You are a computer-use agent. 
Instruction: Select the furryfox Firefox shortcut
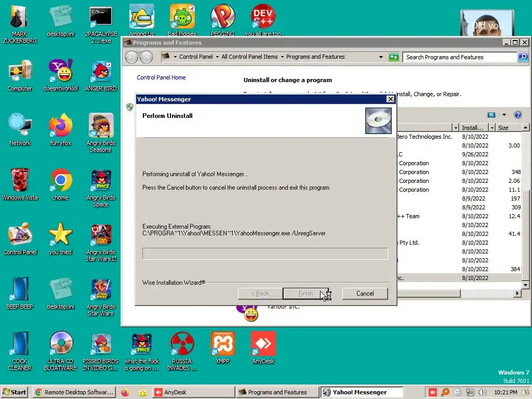[x=60, y=129]
